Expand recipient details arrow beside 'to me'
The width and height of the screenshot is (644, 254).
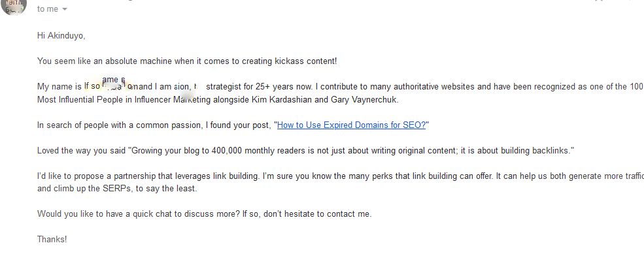[x=65, y=9]
